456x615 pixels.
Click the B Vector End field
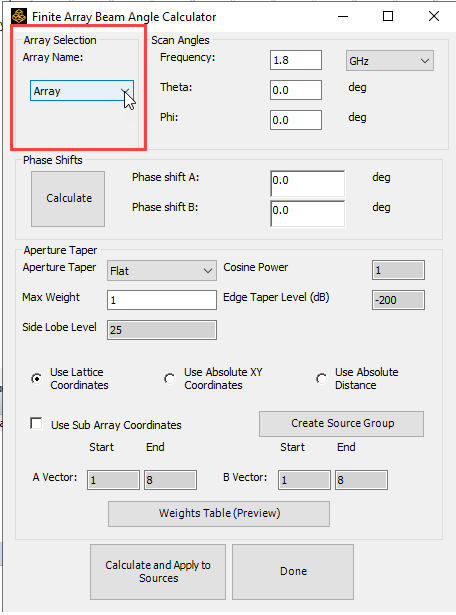pos(361,480)
